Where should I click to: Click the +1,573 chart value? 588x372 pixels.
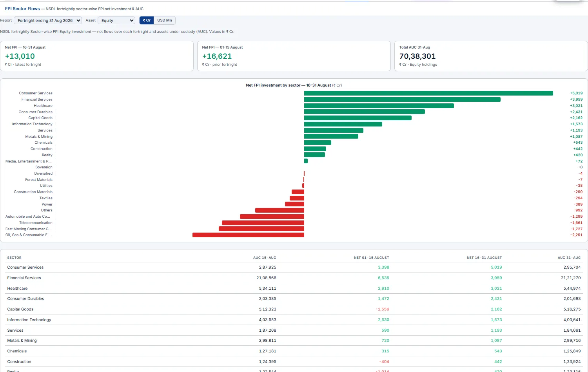pyautogui.click(x=576, y=124)
